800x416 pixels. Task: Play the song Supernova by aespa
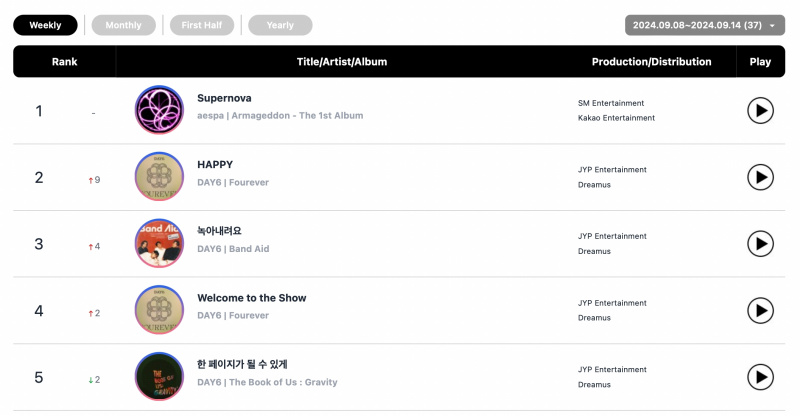[x=760, y=111]
